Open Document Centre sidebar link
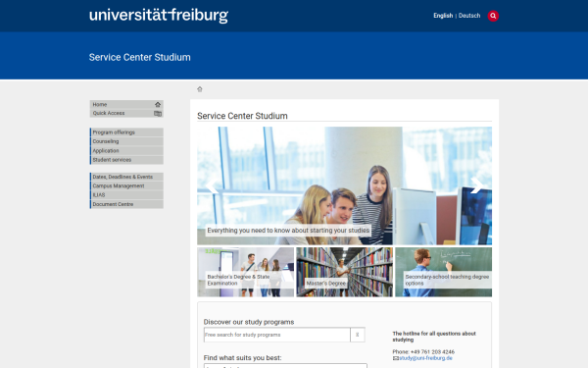This screenshot has height=368, width=588. [126, 204]
